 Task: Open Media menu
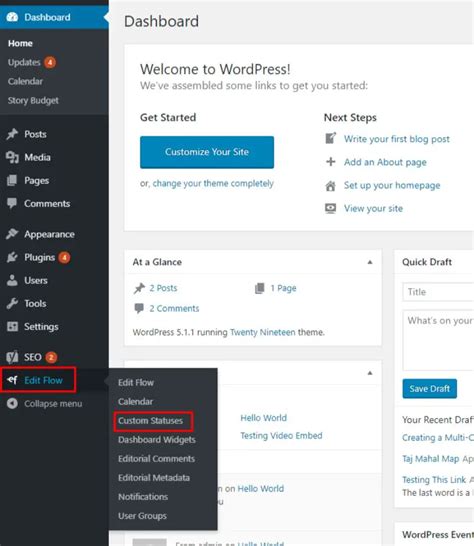(37, 157)
